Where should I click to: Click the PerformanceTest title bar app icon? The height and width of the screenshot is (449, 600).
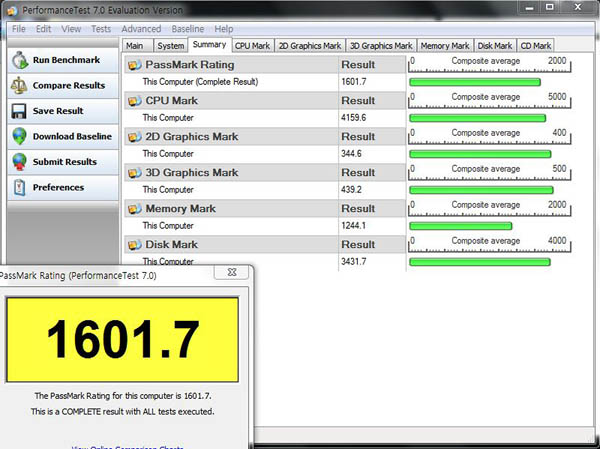(x=12, y=11)
